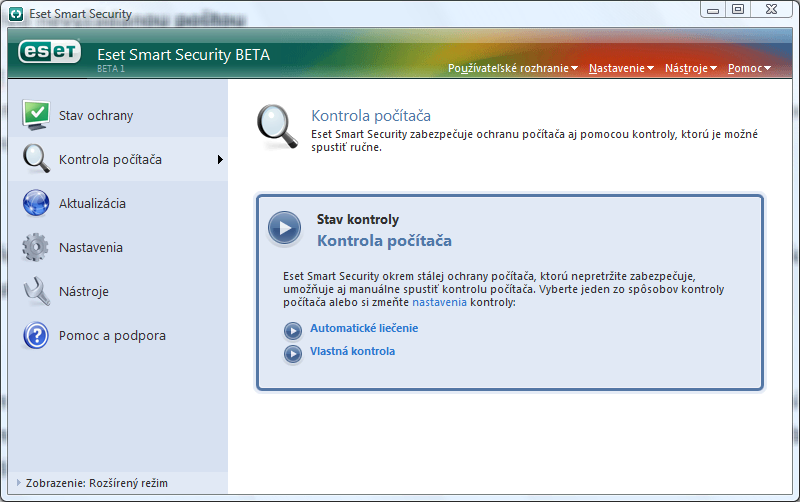The height and width of the screenshot is (502, 800).
Task: Click the large play icon next to Stav kontroly
Action: point(285,228)
